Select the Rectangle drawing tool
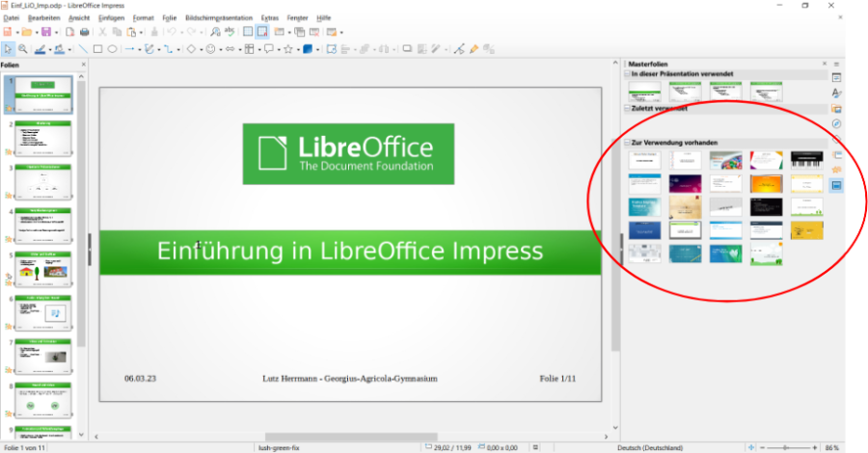The image size is (868, 453). 97,48
